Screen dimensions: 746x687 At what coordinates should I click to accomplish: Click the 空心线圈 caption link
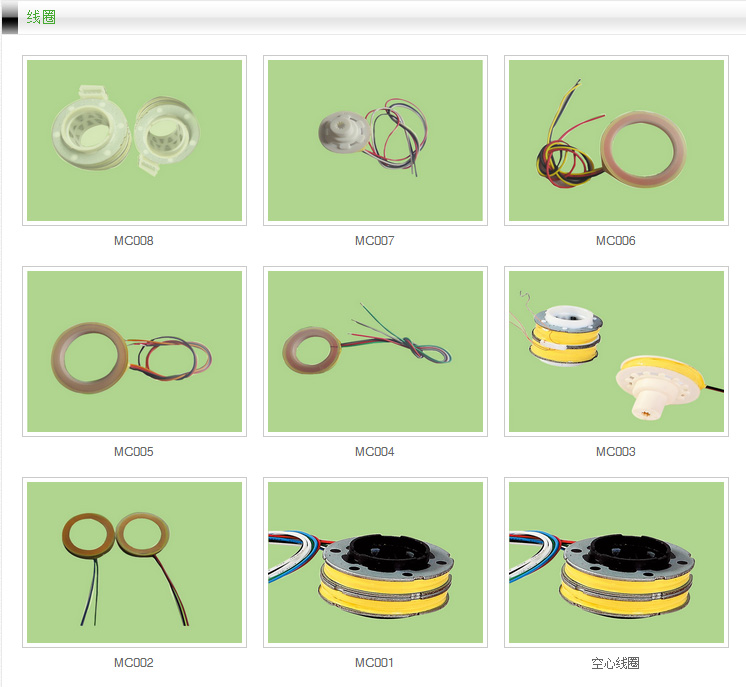[616, 663]
